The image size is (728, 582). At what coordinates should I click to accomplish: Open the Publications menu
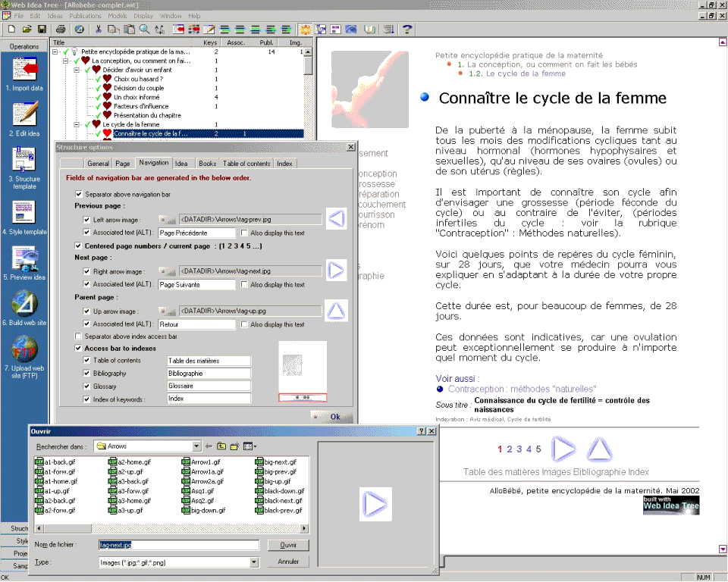(85, 16)
